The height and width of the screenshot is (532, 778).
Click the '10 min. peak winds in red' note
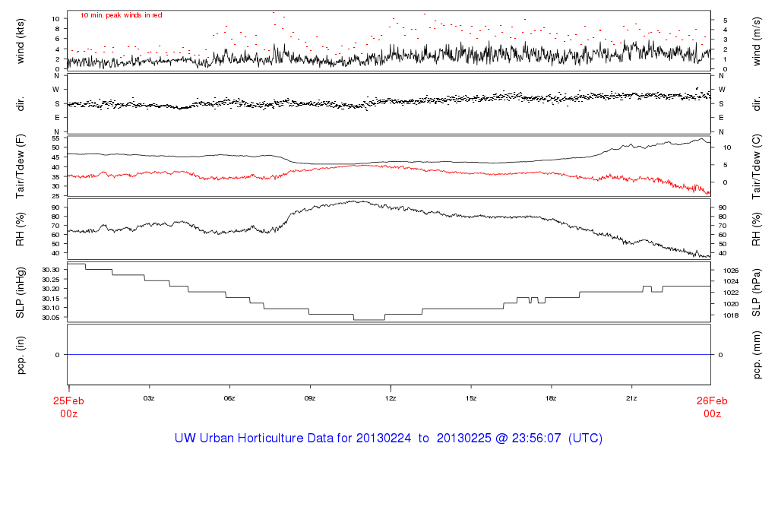121,15
